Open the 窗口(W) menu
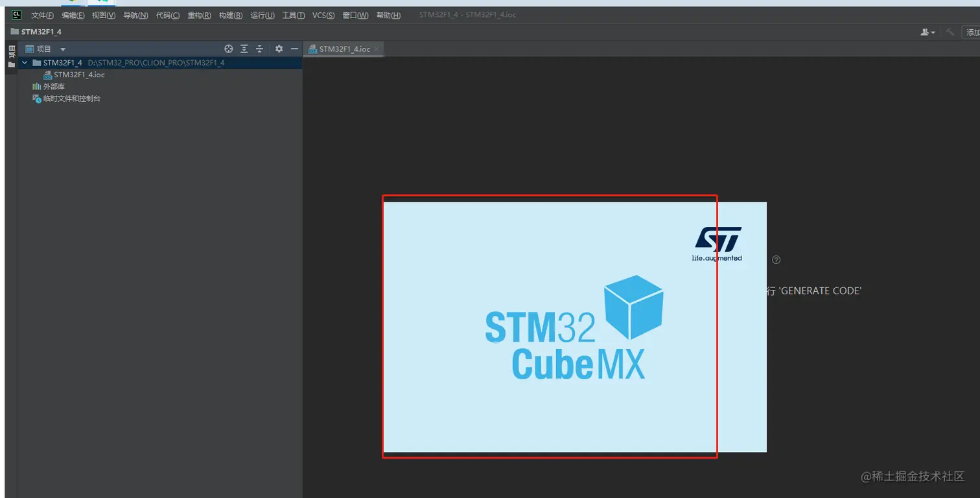Image resolution: width=980 pixels, height=498 pixels. pyautogui.click(x=355, y=16)
